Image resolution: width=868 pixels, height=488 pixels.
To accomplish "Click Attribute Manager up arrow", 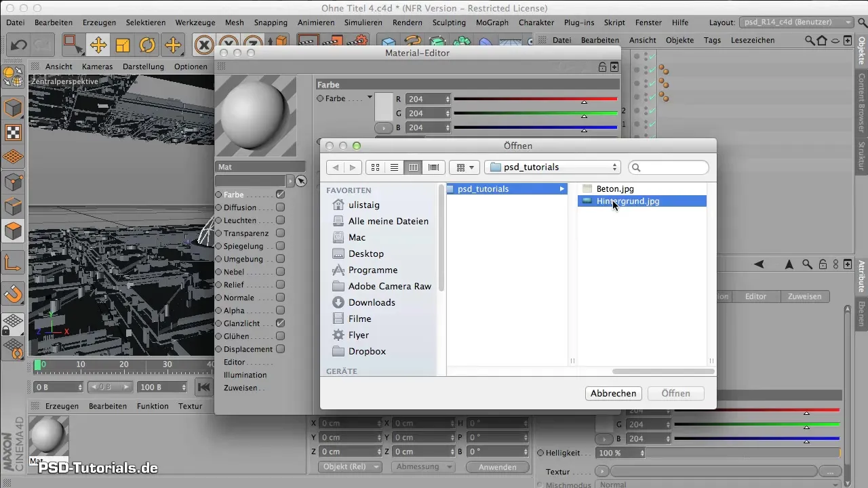I will click(790, 264).
